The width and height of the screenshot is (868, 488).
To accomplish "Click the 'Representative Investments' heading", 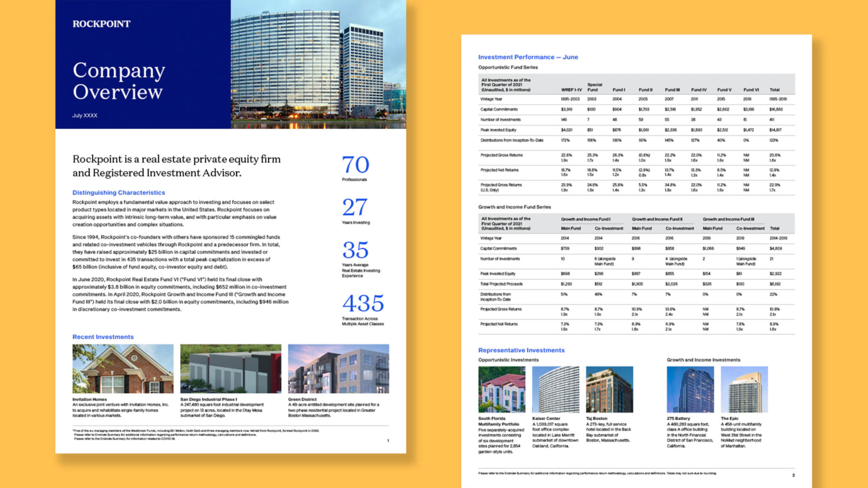I will coord(521,350).
